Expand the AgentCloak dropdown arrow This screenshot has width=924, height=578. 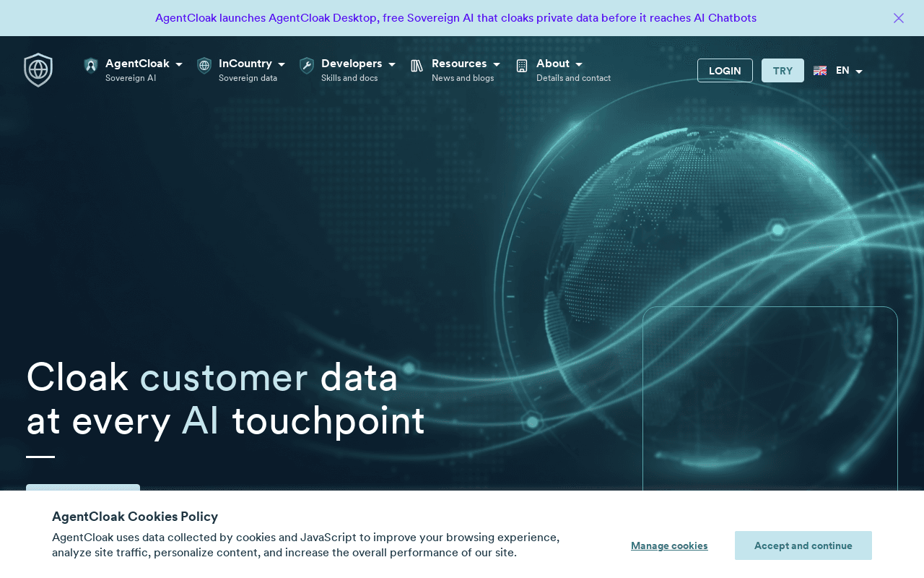pyautogui.click(x=179, y=64)
